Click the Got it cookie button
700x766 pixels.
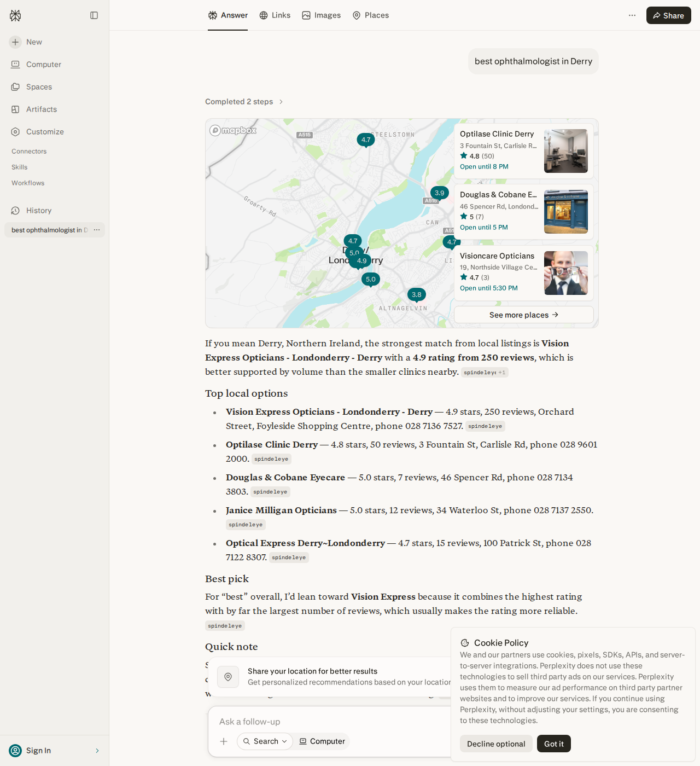(x=554, y=744)
